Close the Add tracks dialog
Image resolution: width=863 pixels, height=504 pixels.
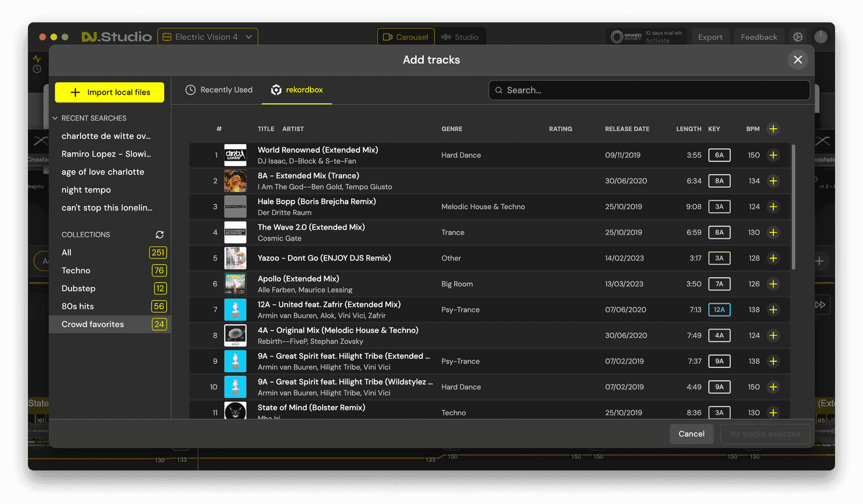click(798, 60)
